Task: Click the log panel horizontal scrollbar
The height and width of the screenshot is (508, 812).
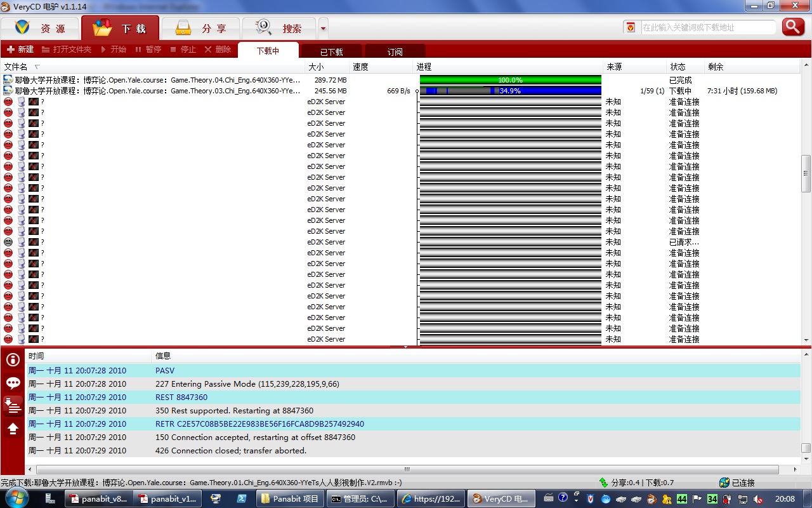Action: pyautogui.click(x=407, y=470)
